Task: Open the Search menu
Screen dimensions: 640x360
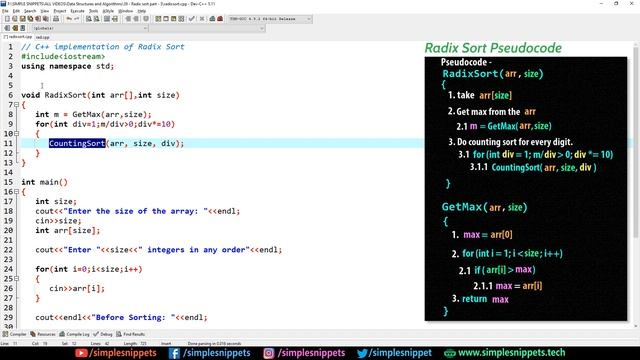Action: tap(30, 11)
